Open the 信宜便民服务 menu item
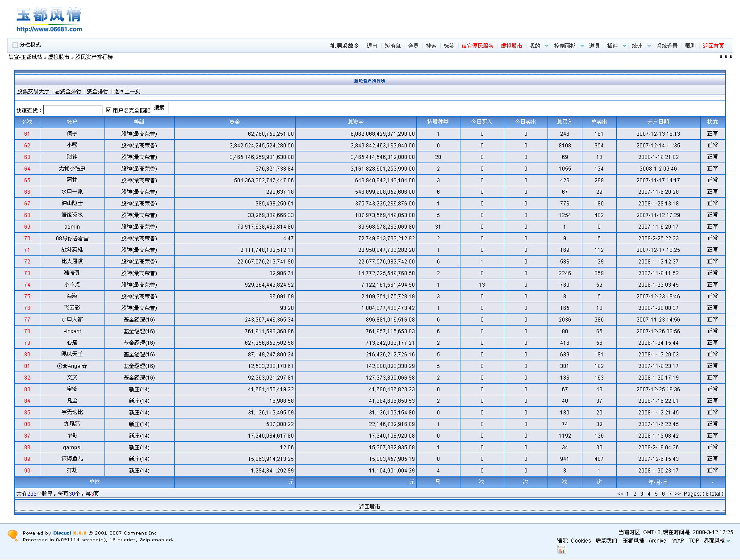The height and width of the screenshot is (560, 740). click(477, 46)
